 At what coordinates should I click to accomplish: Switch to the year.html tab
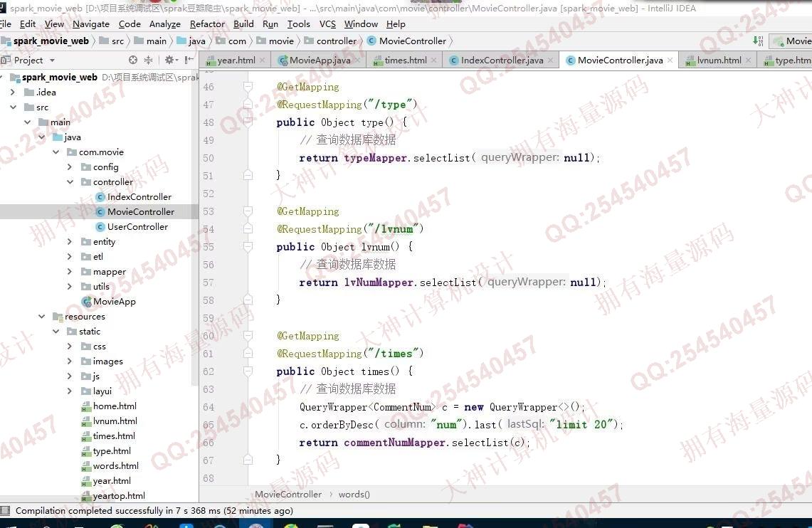coord(236,60)
